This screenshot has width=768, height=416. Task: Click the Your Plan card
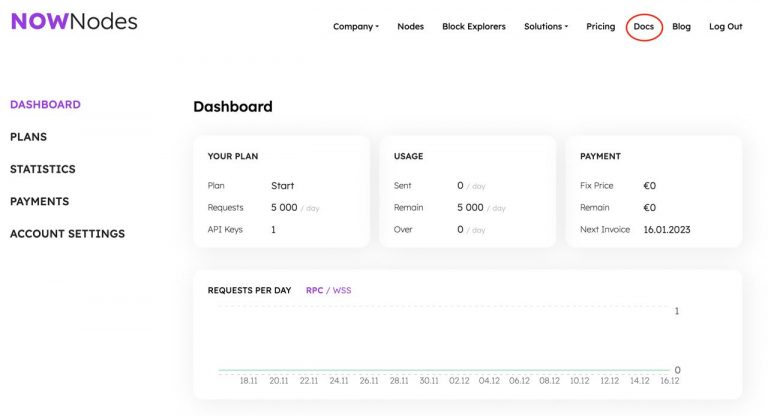[281, 192]
